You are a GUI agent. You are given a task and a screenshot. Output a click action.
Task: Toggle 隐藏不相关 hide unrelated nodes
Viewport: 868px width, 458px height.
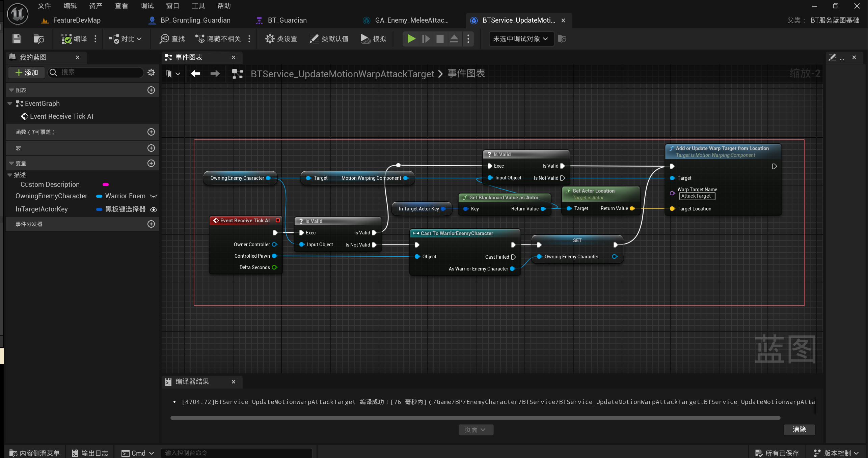(x=218, y=39)
